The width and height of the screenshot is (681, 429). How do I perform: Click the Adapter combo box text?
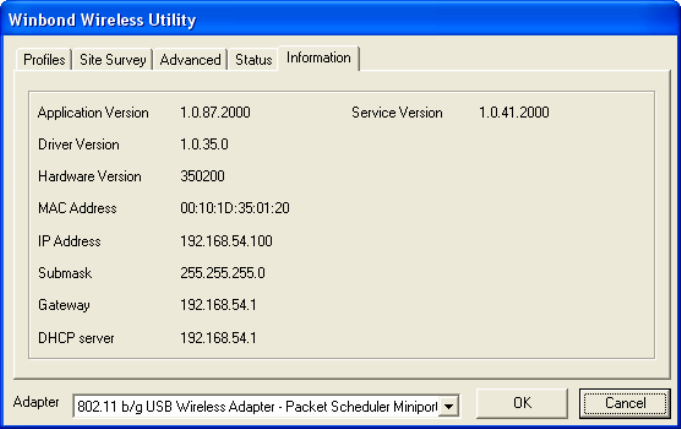(257, 406)
